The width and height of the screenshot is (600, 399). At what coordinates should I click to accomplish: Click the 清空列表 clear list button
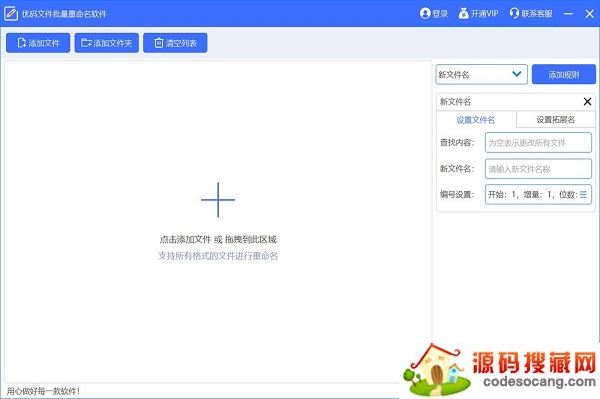tap(175, 43)
